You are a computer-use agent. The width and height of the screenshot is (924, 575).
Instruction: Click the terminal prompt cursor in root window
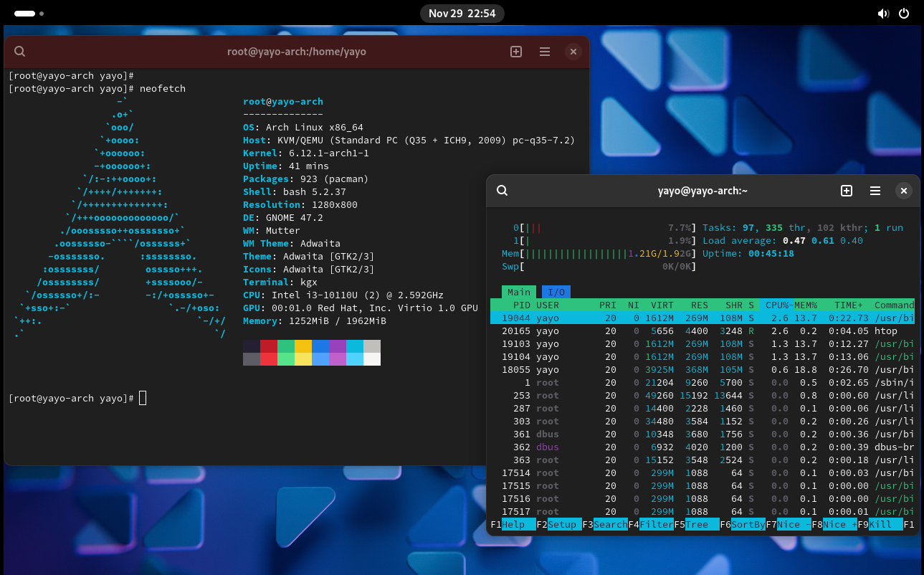tap(143, 398)
